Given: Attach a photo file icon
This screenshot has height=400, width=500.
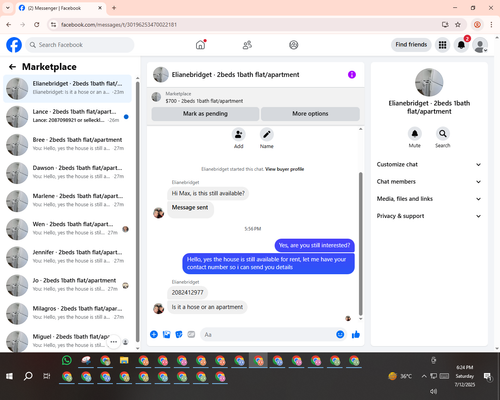Looking at the screenshot, I should point(166,334).
